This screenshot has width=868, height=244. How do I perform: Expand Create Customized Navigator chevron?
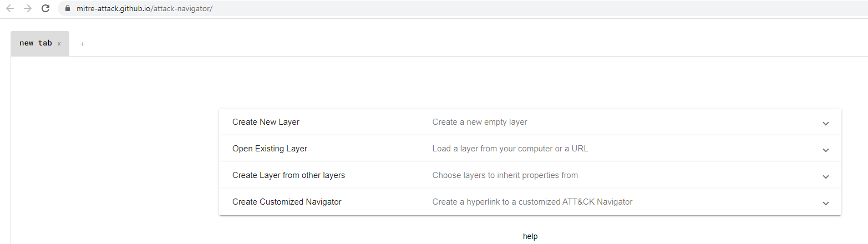tap(826, 203)
